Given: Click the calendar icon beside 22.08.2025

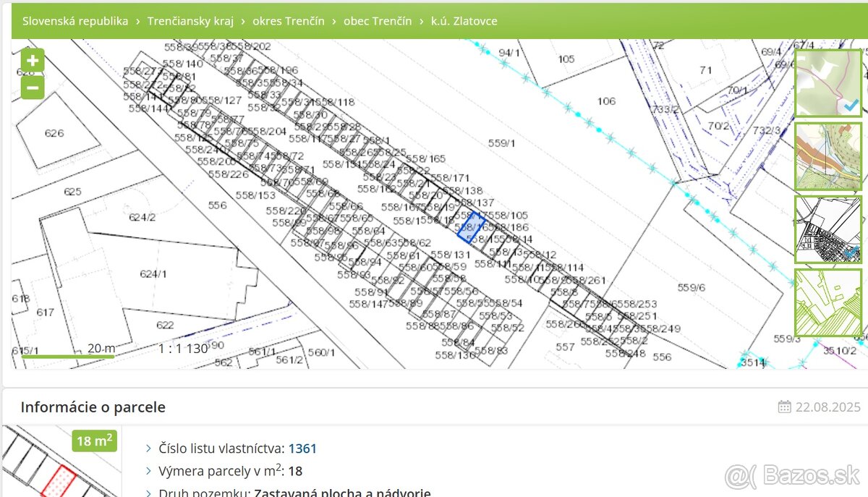Looking at the screenshot, I should [784, 407].
